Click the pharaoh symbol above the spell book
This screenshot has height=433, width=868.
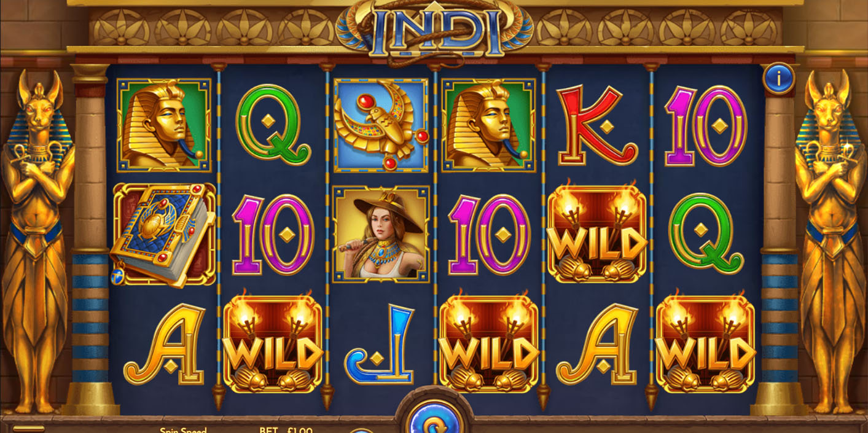tap(164, 125)
